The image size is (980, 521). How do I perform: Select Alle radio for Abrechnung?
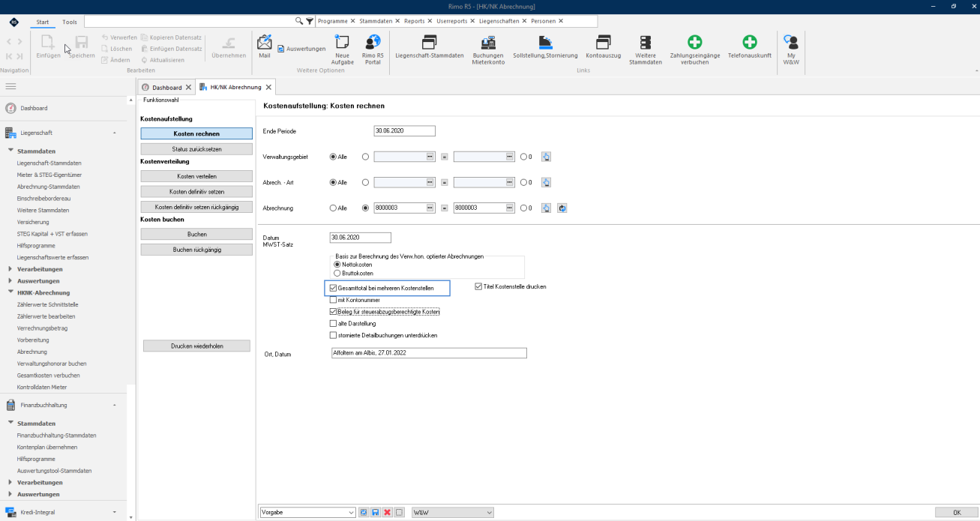pyautogui.click(x=334, y=208)
